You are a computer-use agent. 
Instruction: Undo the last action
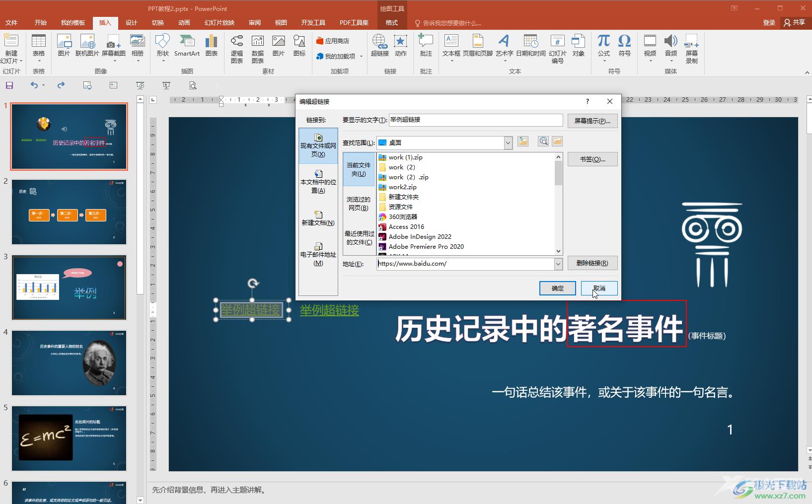click(x=34, y=85)
